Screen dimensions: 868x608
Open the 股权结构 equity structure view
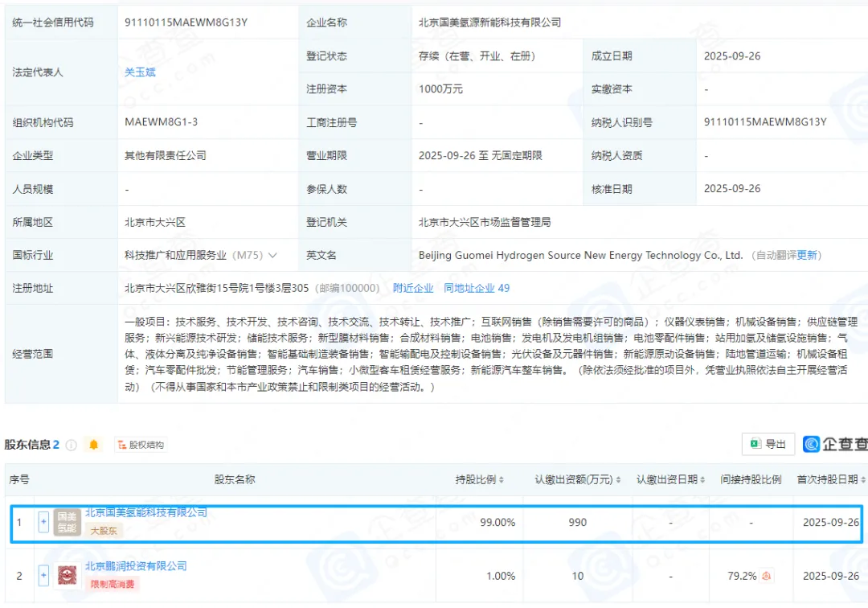click(x=141, y=445)
